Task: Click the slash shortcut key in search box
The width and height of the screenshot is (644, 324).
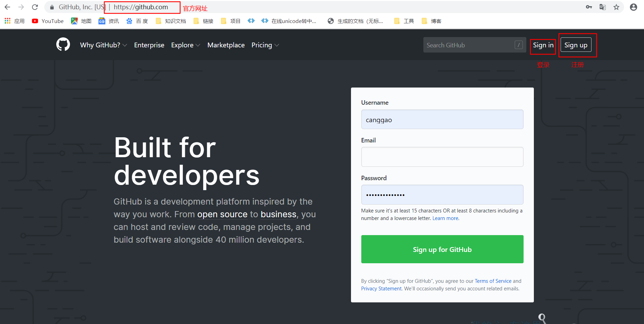Action: [x=519, y=45]
